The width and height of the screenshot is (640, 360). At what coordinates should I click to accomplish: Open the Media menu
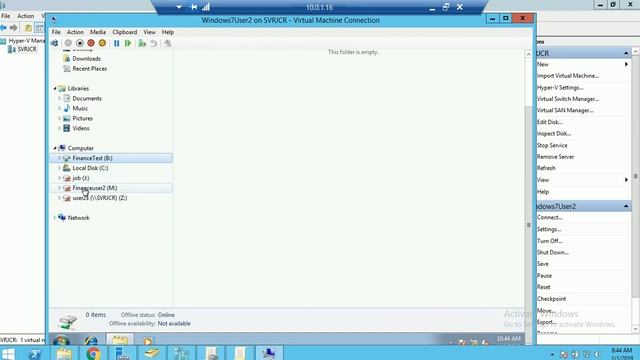[98, 32]
